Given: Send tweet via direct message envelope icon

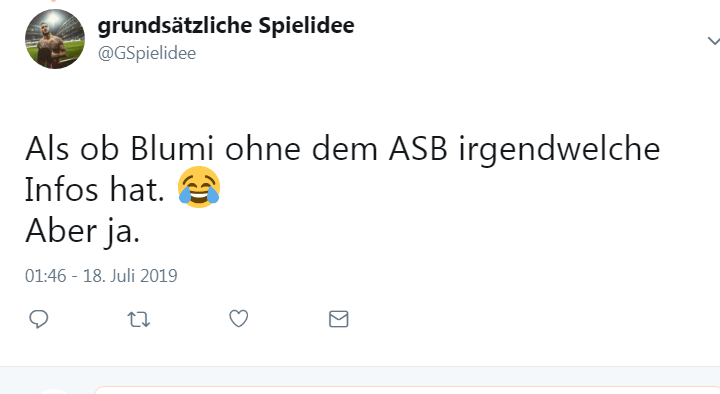Looking at the screenshot, I should click(339, 319).
